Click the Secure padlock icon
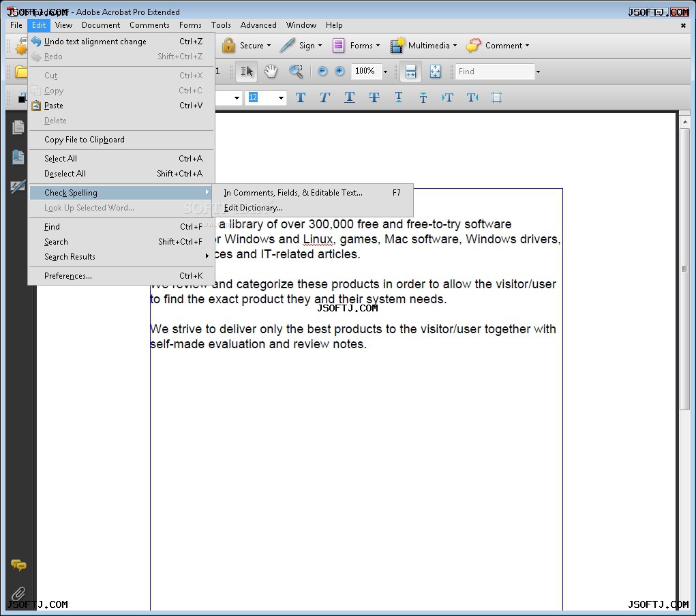 coord(228,45)
